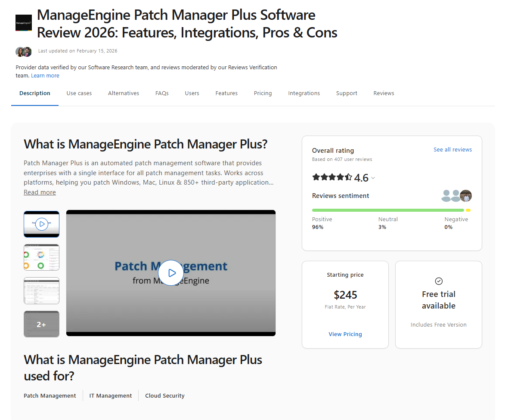This screenshot has width=508, height=420.
Task: Select the Cloud Security category tag
Action: pos(165,396)
